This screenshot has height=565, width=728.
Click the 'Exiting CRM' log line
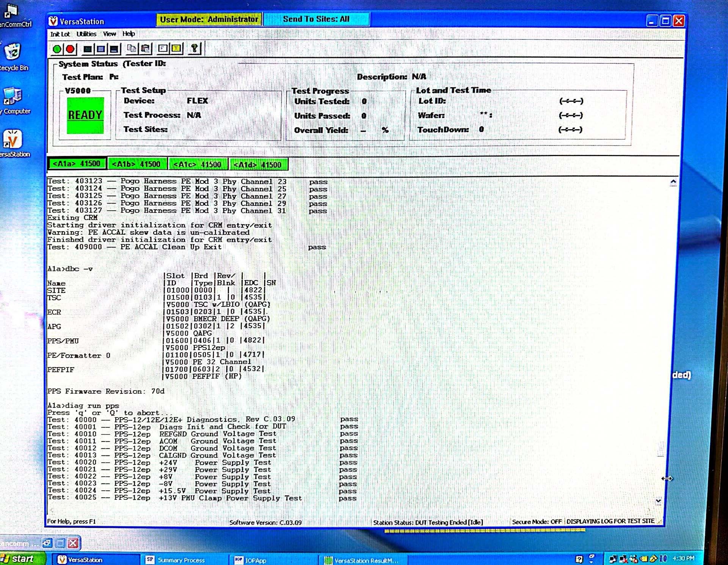[72, 218]
